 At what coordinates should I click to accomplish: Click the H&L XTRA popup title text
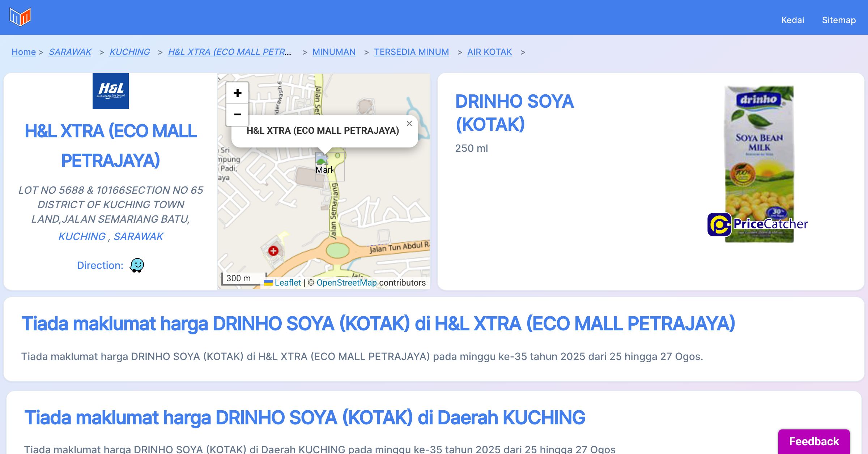[323, 130]
